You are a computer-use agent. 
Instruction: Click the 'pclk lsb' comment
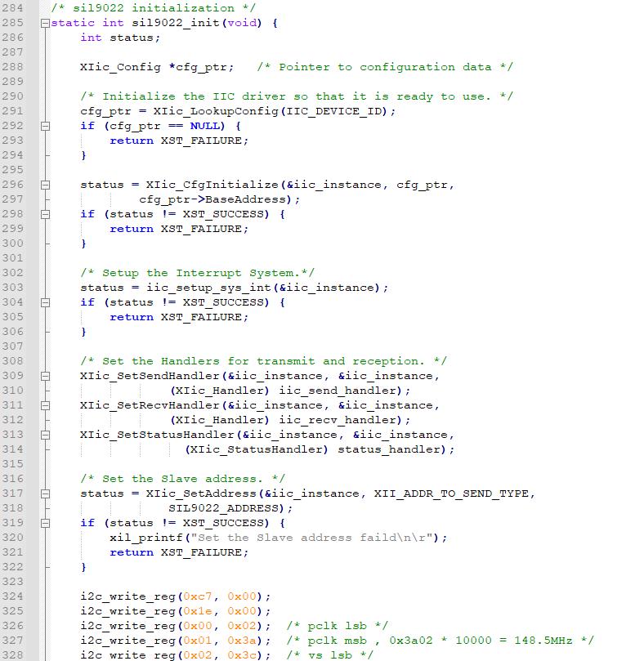click(337, 626)
